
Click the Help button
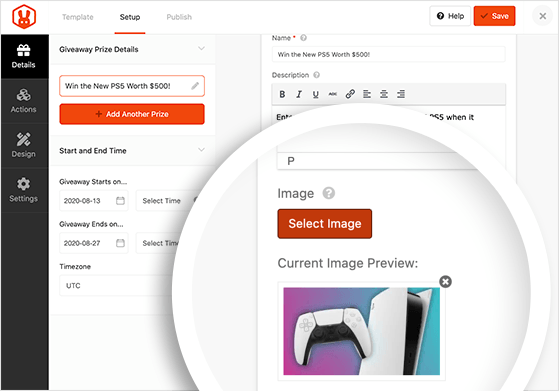coord(450,16)
